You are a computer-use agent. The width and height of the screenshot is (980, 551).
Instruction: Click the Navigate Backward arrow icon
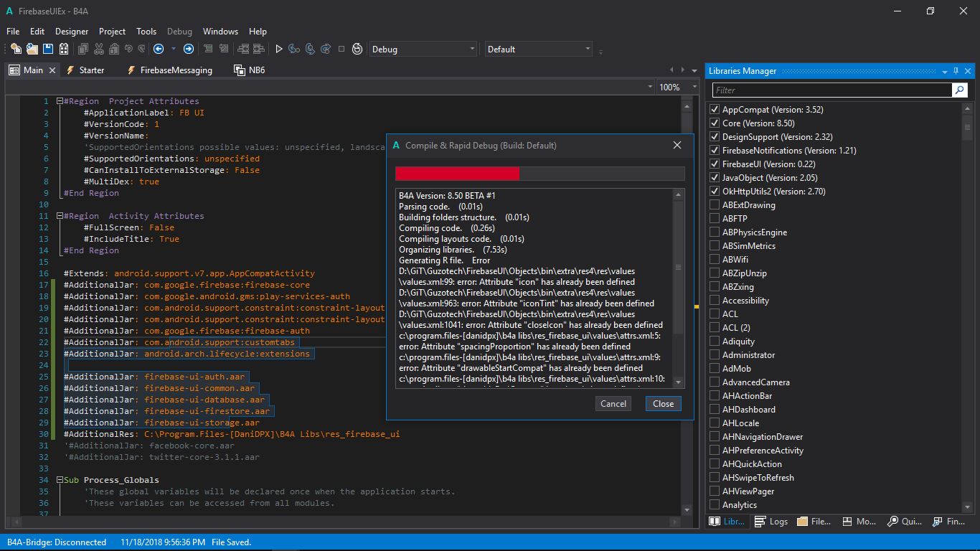159,49
